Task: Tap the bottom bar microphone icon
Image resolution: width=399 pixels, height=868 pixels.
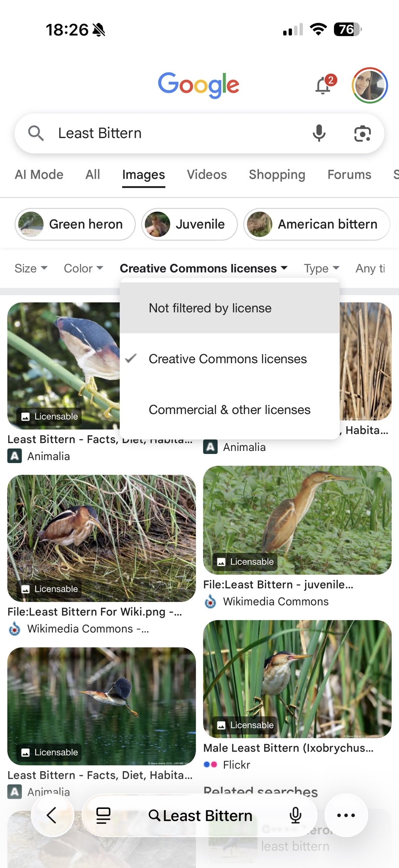Action: (x=295, y=815)
